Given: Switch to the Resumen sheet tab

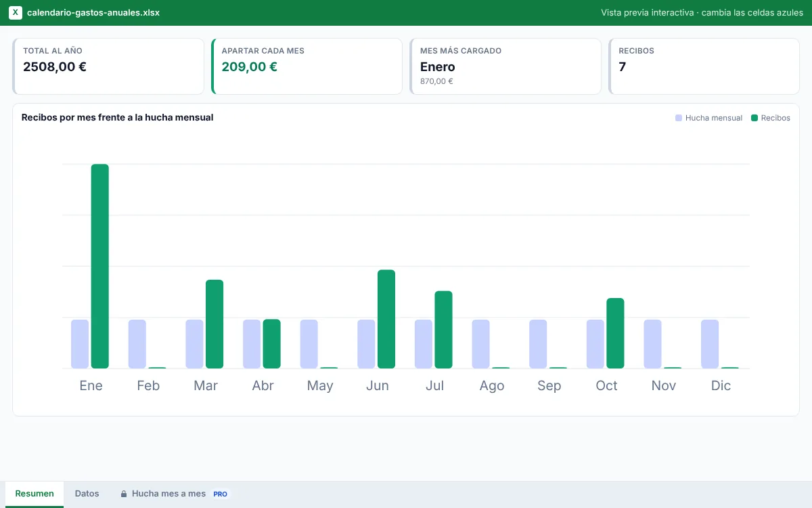Looking at the screenshot, I should point(35,494).
